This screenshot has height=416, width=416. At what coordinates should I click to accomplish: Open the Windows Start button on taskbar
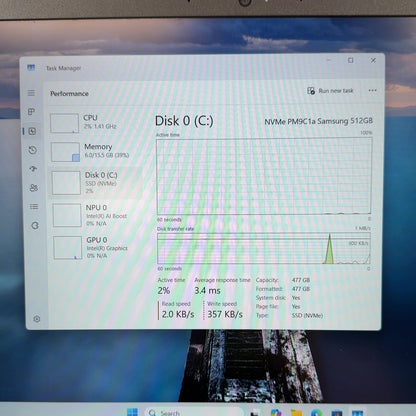pos(132,412)
